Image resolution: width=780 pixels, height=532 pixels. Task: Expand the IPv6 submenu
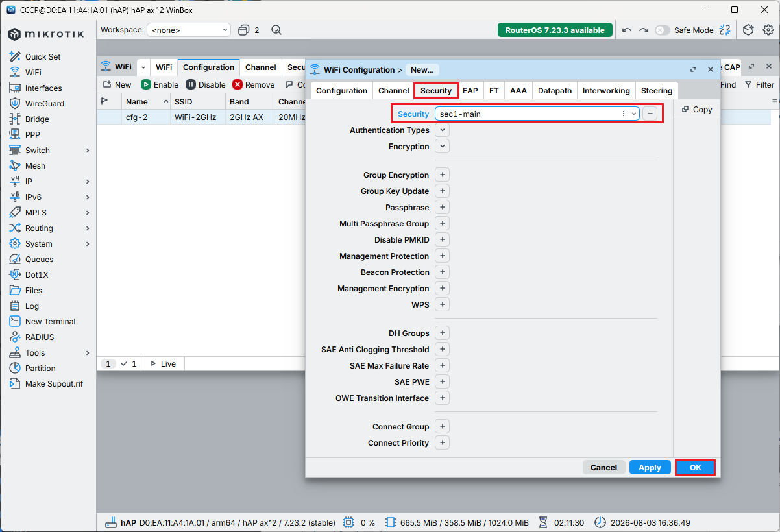coord(88,197)
